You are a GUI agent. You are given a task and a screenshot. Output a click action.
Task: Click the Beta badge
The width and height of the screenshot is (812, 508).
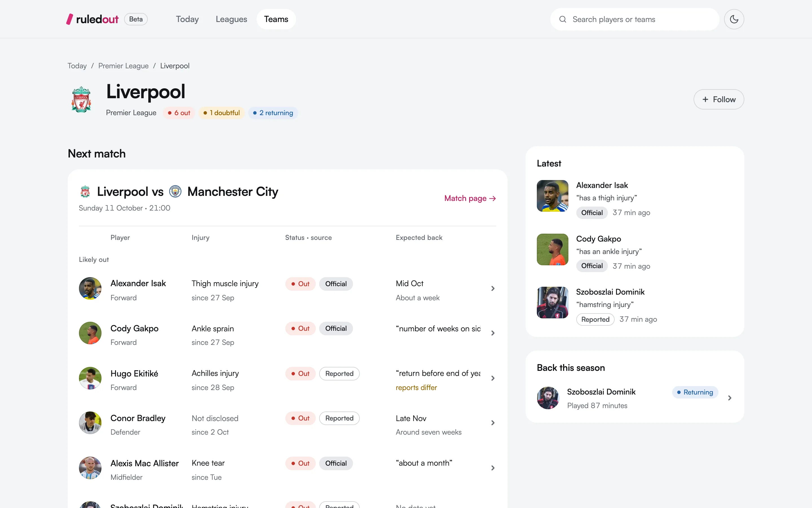[136, 19]
